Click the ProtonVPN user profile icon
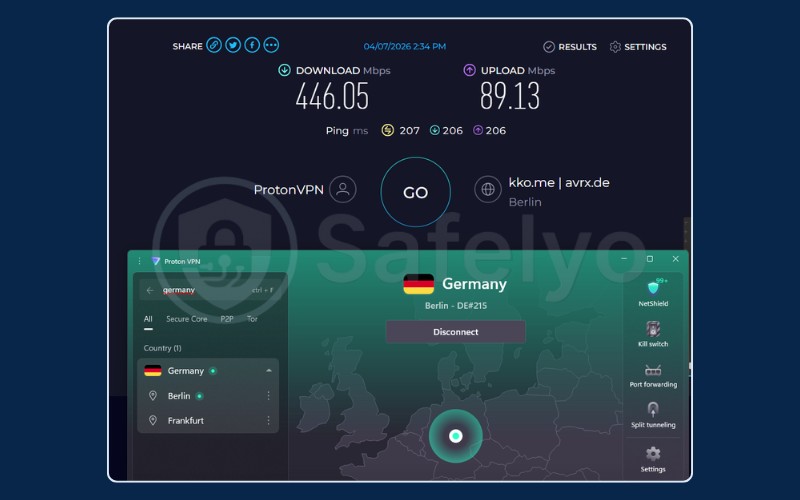Viewport: 800px width, 500px height. click(x=343, y=189)
